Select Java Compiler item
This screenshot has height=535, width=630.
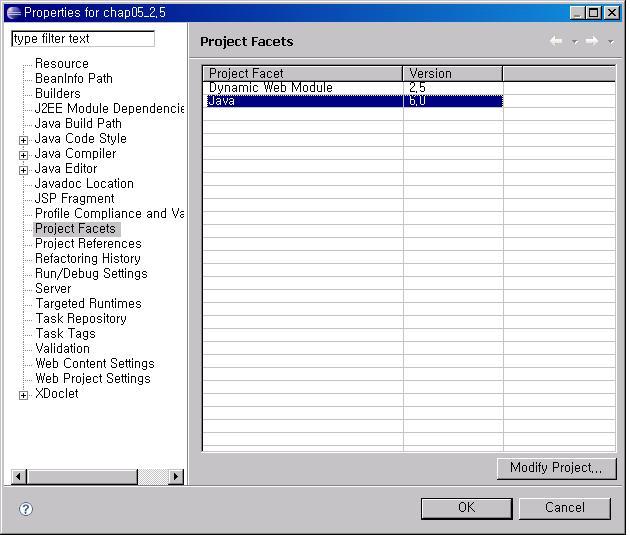(x=76, y=153)
